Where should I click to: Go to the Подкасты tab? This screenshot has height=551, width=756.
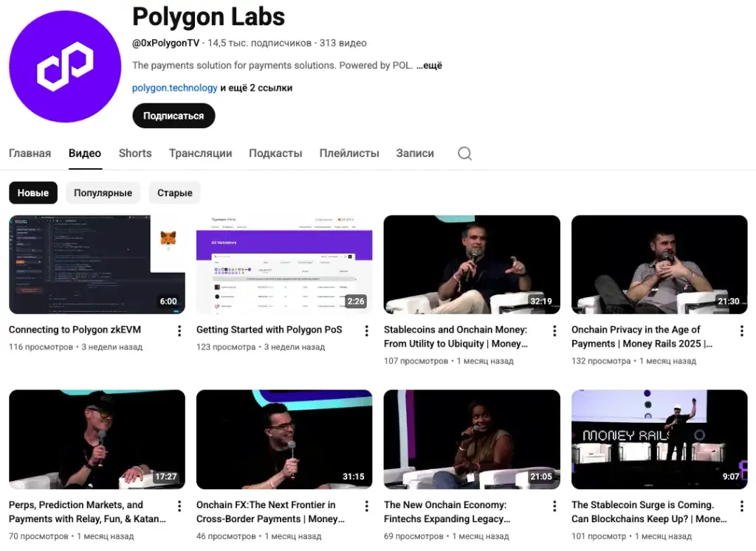click(275, 153)
